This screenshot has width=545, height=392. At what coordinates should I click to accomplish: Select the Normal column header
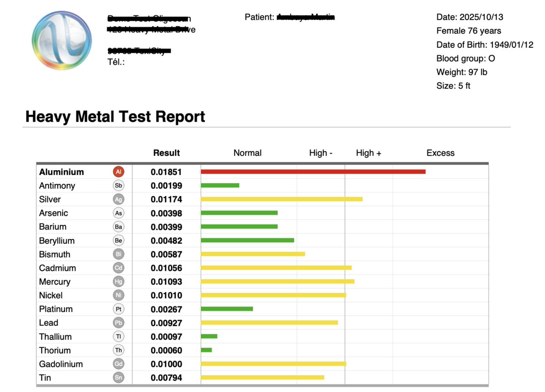click(x=248, y=153)
